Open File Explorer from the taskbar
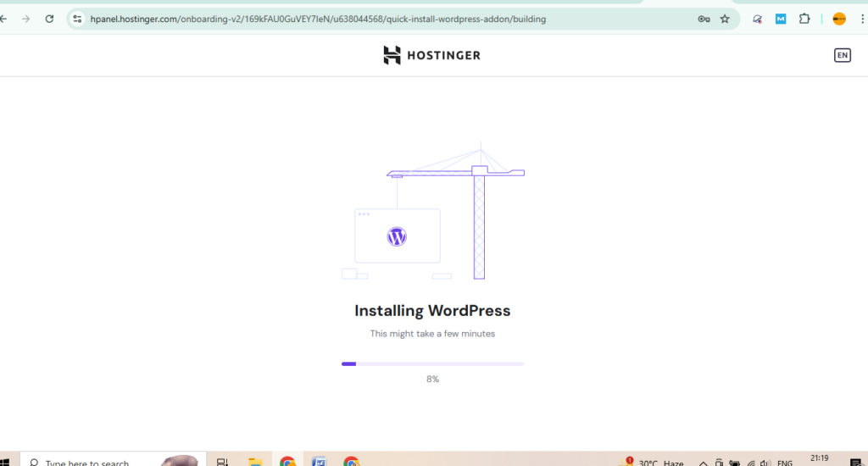 (x=255, y=462)
